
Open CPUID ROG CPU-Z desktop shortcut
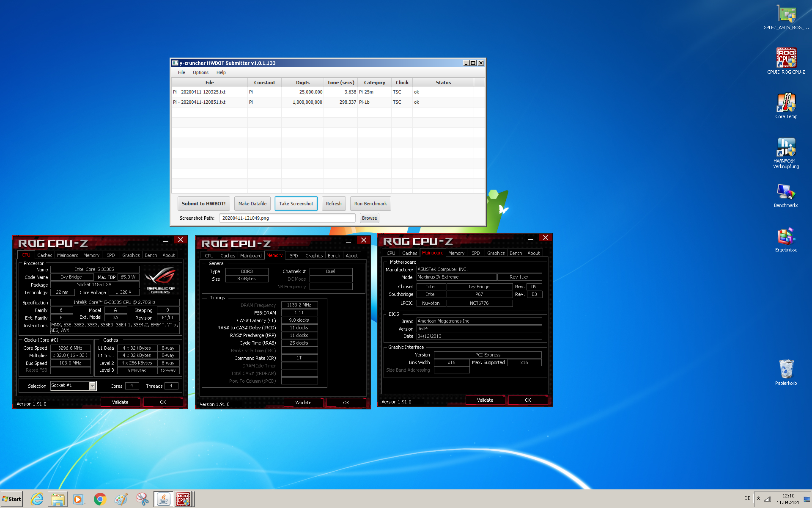coord(786,61)
